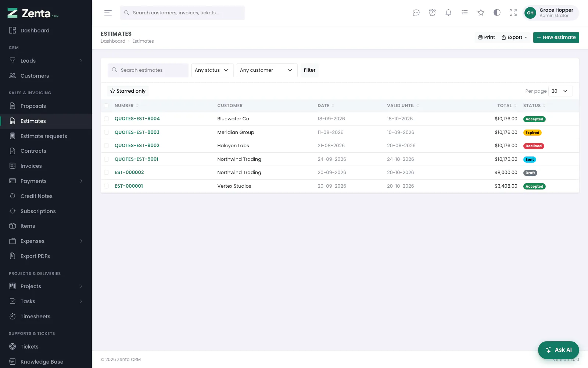
Task: Open the favorites star icon in header
Action: tap(481, 13)
